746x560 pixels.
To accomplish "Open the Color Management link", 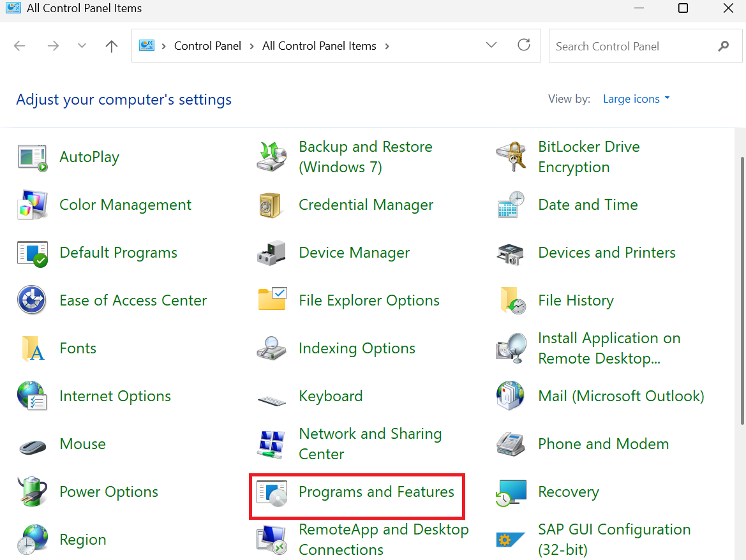I will tap(125, 205).
